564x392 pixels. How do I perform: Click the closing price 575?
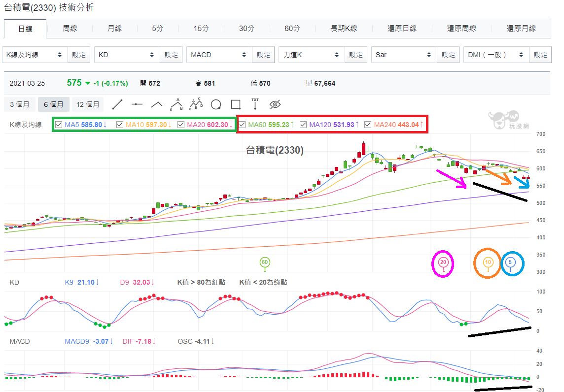[x=74, y=83]
